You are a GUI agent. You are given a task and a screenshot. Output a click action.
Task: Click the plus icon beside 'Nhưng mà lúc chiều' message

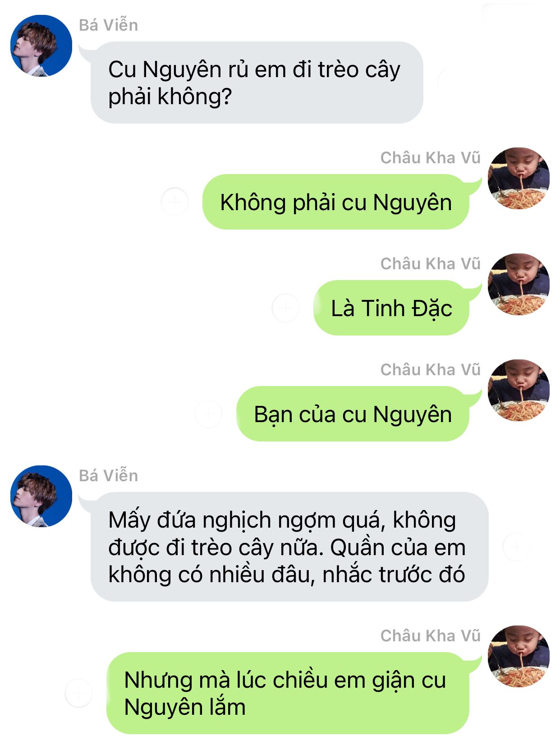pyautogui.click(x=78, y=693)
